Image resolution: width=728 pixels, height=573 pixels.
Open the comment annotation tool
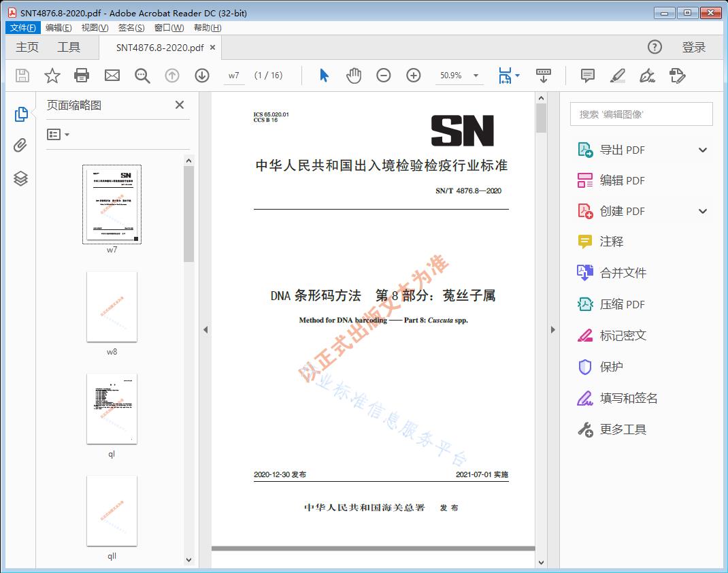(586, 76)
